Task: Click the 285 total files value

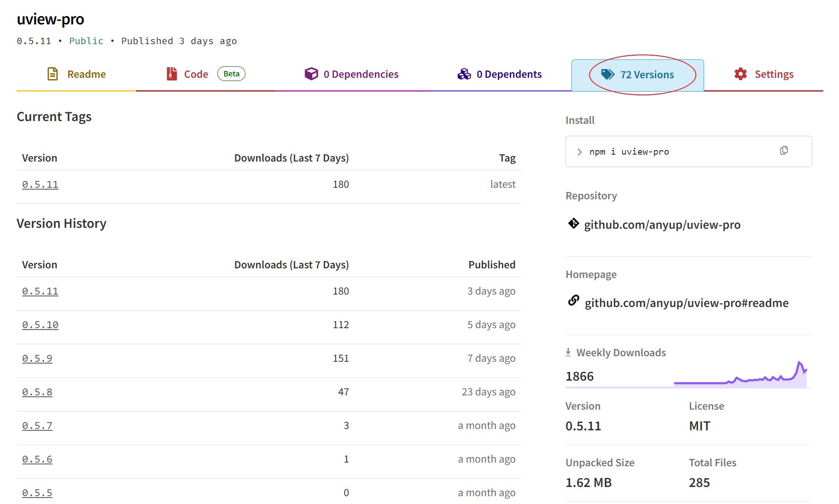Action: click(x=699, y=483)
